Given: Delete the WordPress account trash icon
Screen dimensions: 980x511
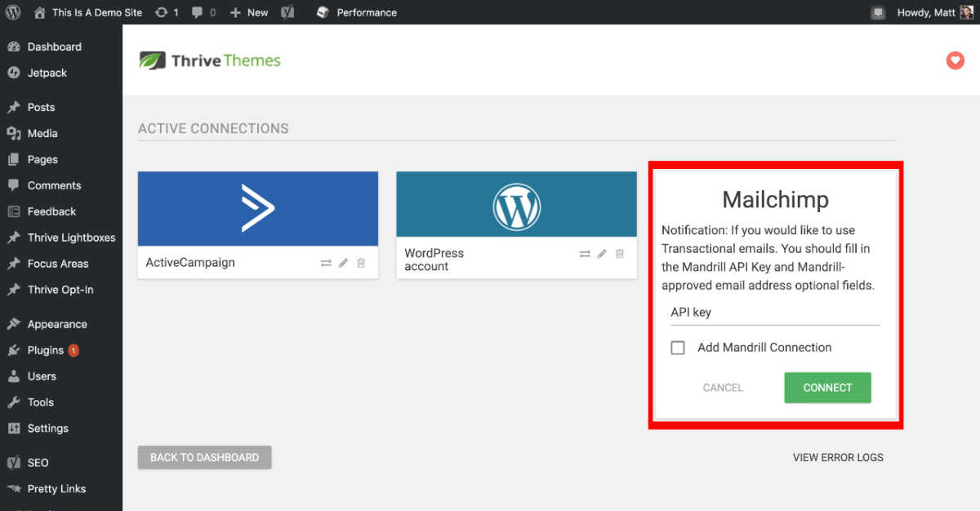Looking at the screenshot, I should [x=620, y=254].
